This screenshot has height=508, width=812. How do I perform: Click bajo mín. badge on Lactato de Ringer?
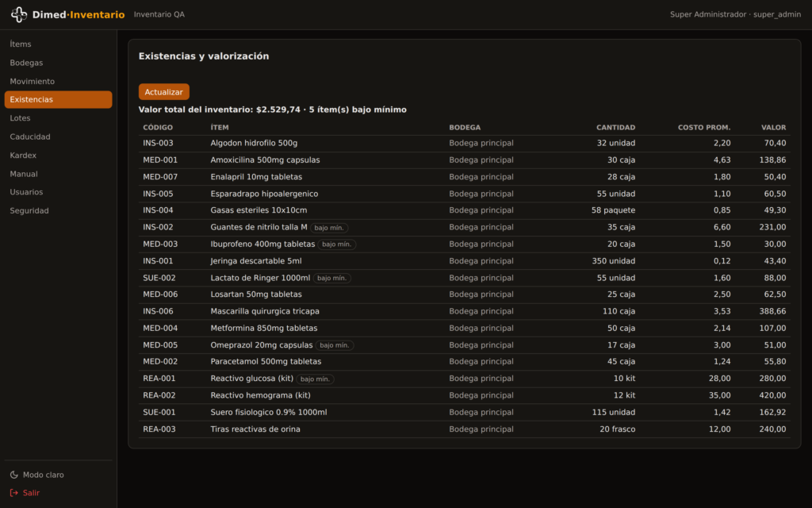[x=332, y=279]
